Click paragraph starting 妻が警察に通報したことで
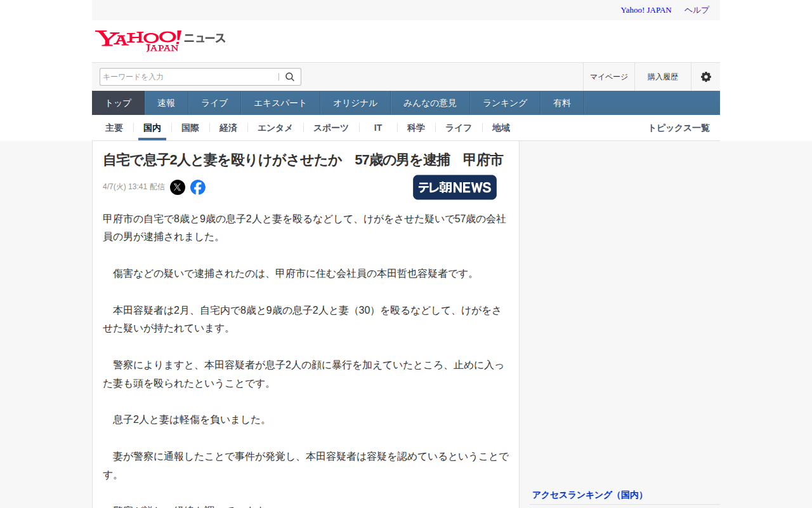Viewport: 812px width, 508px height. pyautogui.click(x=306, y=465)
